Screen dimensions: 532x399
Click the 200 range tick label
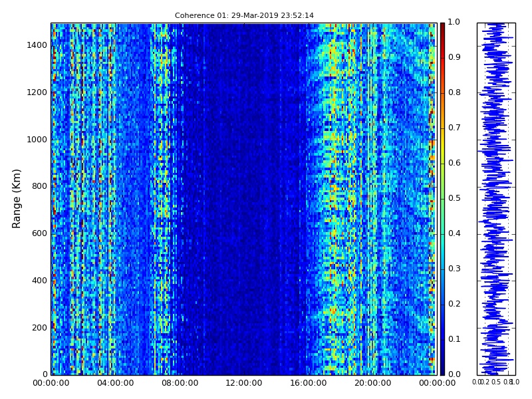[39, 328]
